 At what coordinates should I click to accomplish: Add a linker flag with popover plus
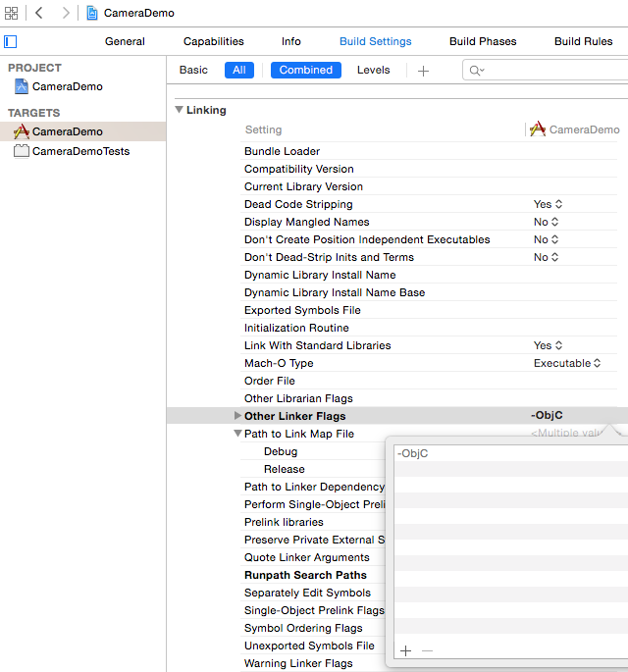click(x=405, y=651)
